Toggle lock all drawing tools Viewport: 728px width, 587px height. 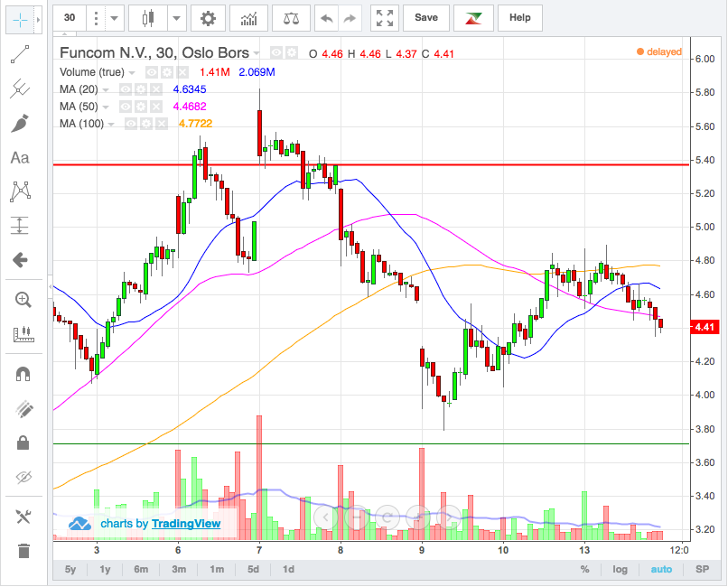(23, 443)
